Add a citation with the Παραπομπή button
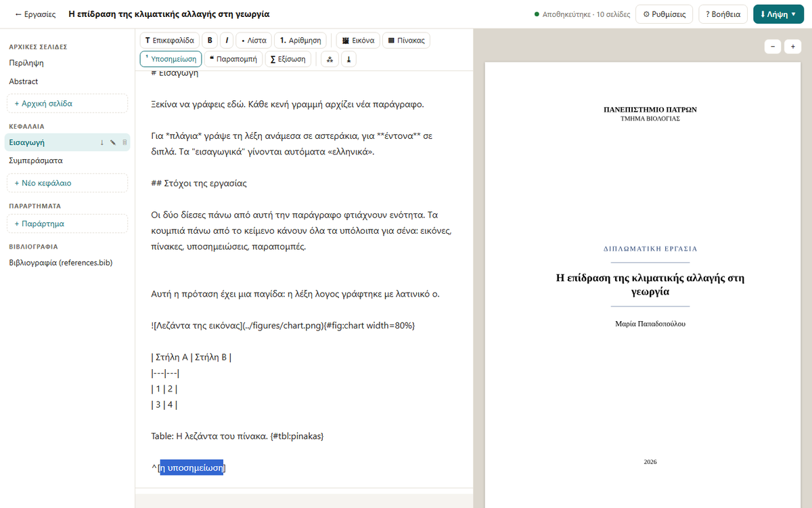The height and width of the screenshot is (508, 812). [x=233, y=59]
